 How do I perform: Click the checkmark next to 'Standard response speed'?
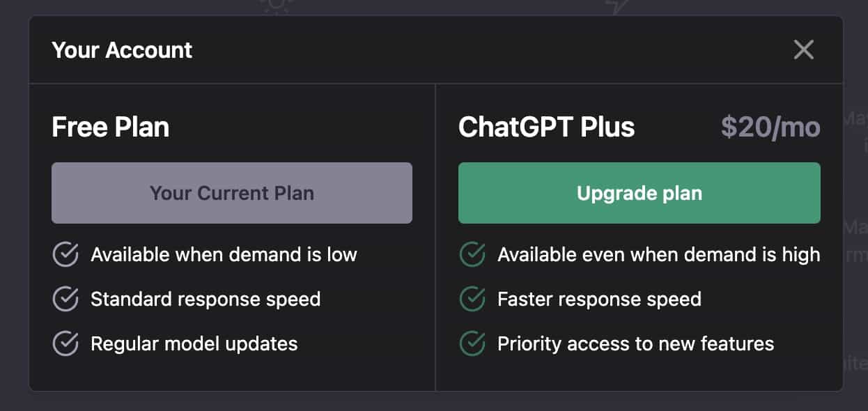pyautogui.click(x=65, y=299)
